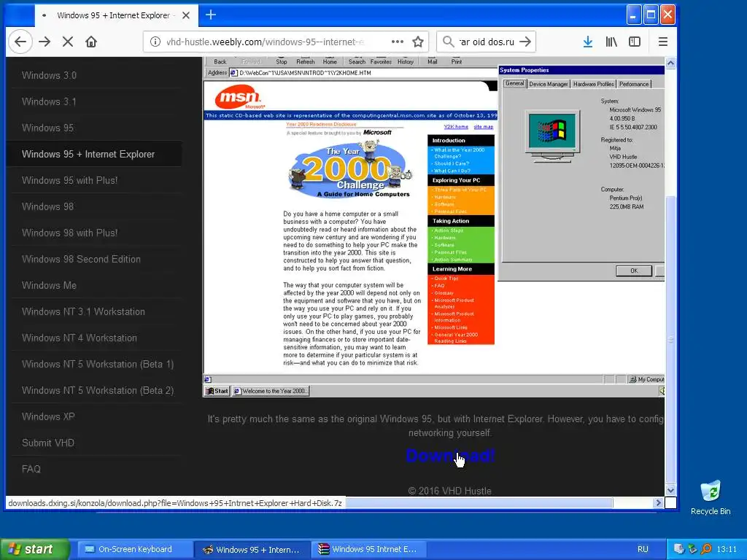
Task: Open the Recycle Bin desktop icon
Action: [x=711, y=497]
